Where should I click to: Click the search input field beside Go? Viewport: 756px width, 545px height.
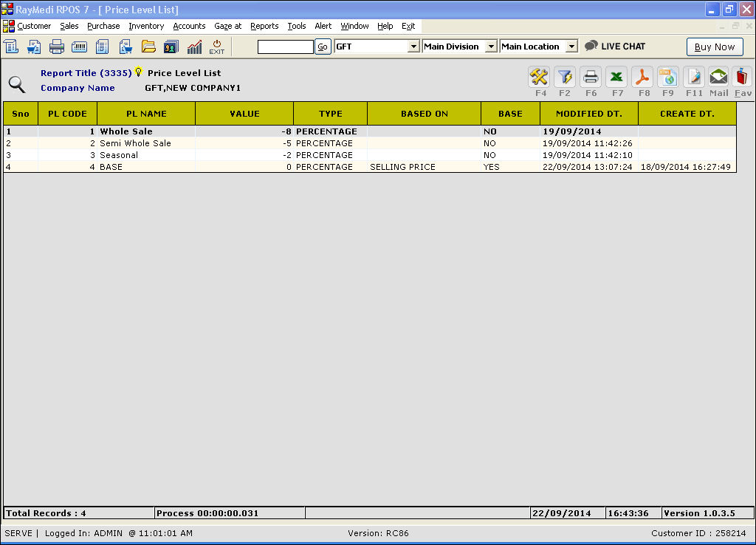click(x=286, y=47)
